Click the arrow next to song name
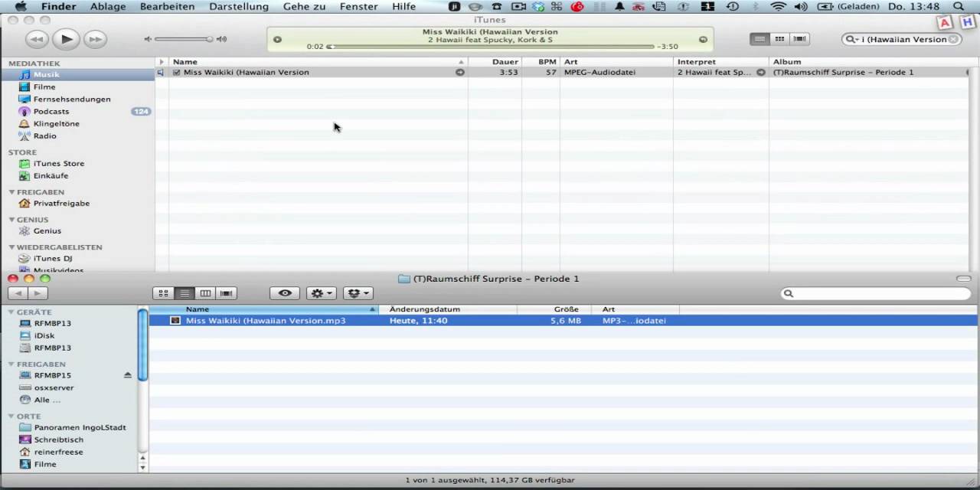 click(460, 72)
